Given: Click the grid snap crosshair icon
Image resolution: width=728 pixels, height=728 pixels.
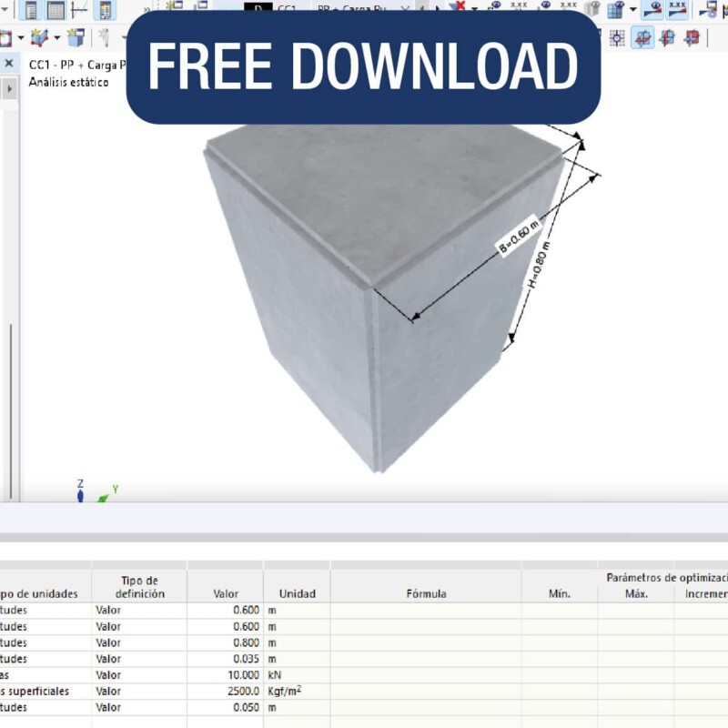Looking at the screenshot, I should click(x=617, y=38).
